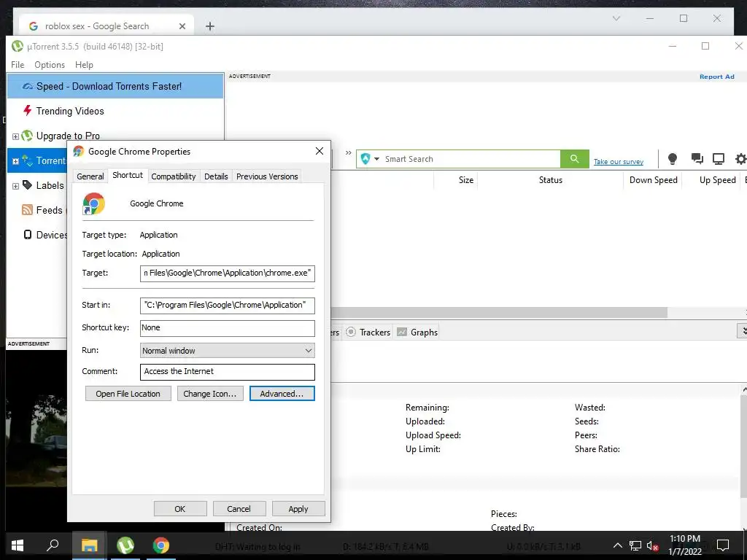Click the Trending Videos lightning icon
This screenshot has width=747, height=560.
pyautogui.click(x=27, y=111)
